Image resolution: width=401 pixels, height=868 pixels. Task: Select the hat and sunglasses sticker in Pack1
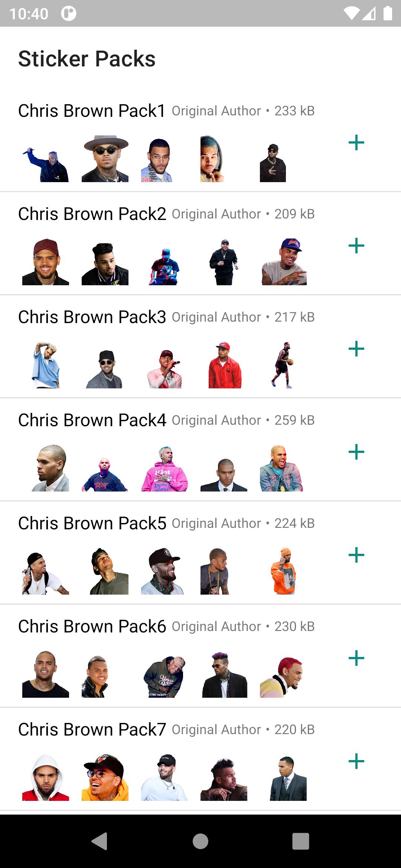105,159
